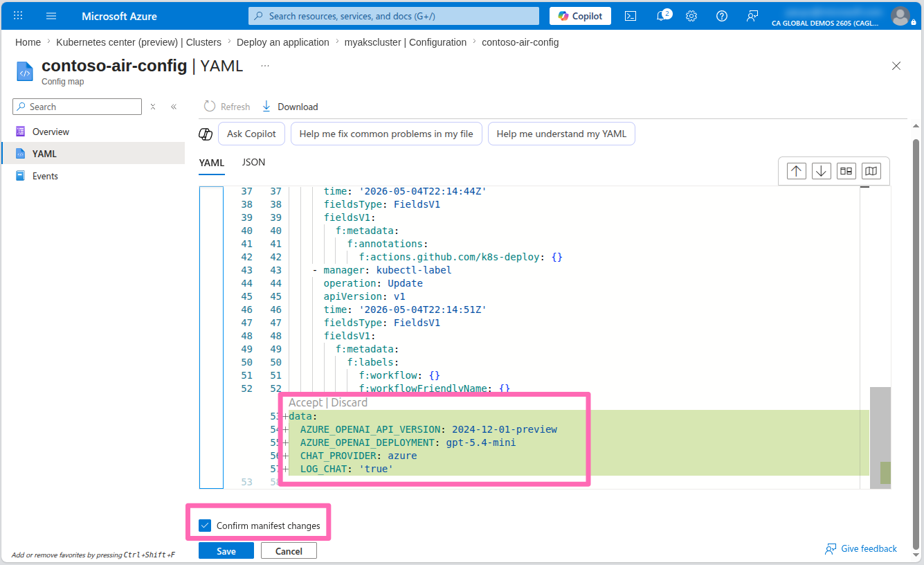924x565 pixels.
Task: Click Help me fix common problems button
Action: click(x=386, y=134)
